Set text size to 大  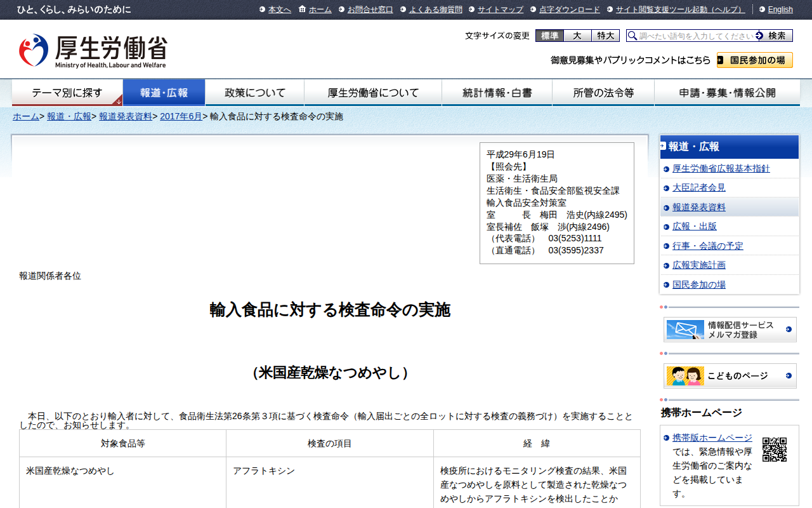(x=577, y=36)
